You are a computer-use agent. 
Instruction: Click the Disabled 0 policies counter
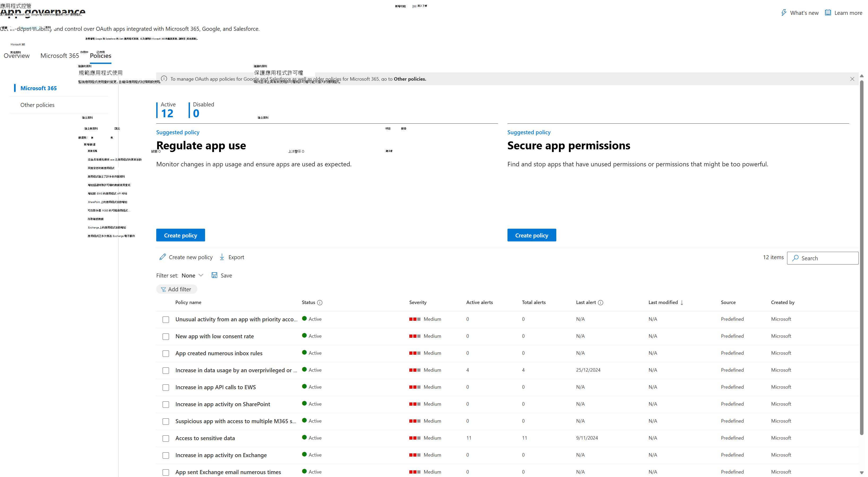click(x=202, y=110)
